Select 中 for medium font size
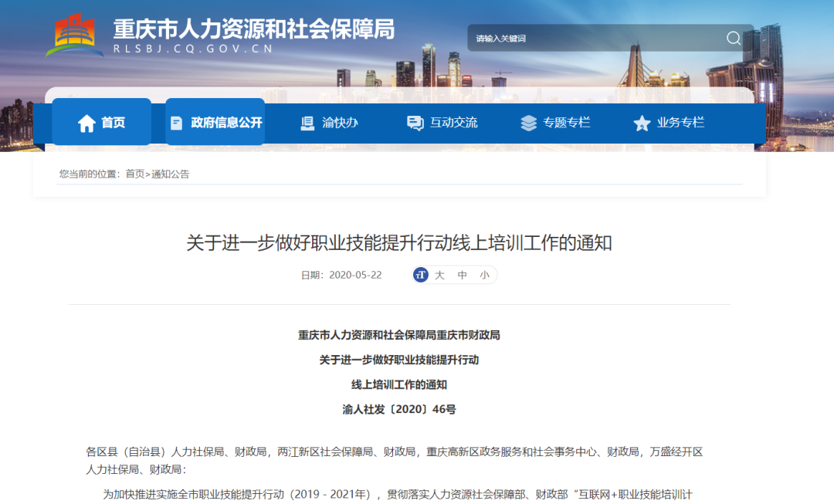Screen dimensions: 834x504 coord(462,275)
